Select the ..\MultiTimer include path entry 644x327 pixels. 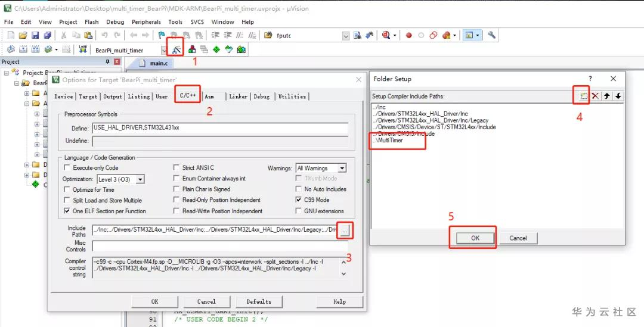[388, 141]
